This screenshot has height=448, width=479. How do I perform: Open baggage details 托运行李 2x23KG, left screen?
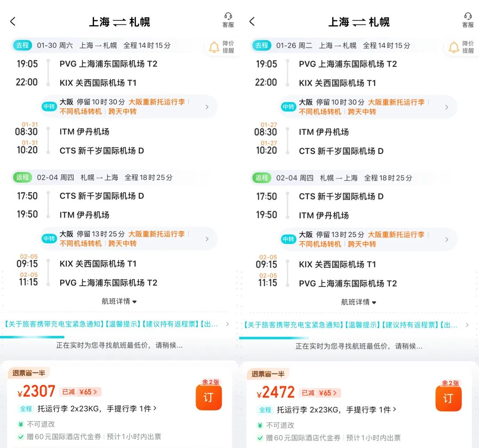point(97,409)
